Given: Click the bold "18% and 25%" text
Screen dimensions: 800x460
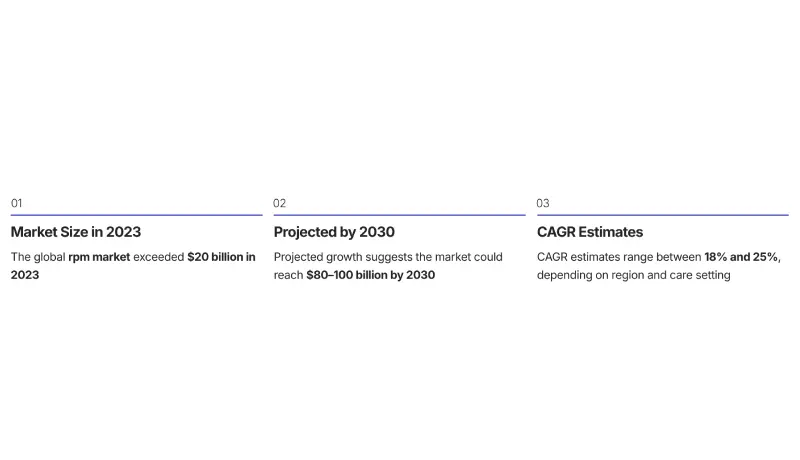Looking at the screenshot, I should (741, 257).
